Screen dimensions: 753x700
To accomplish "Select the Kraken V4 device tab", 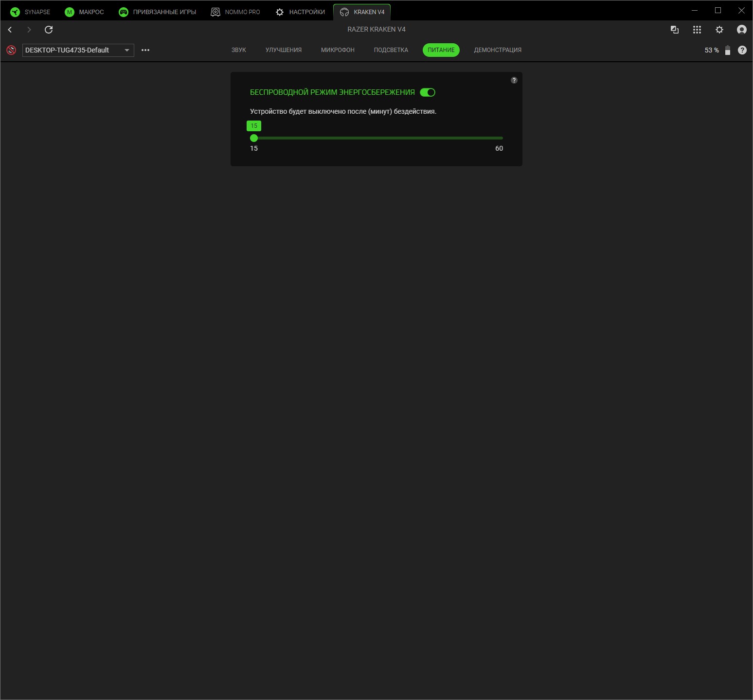I will point(362,12).
